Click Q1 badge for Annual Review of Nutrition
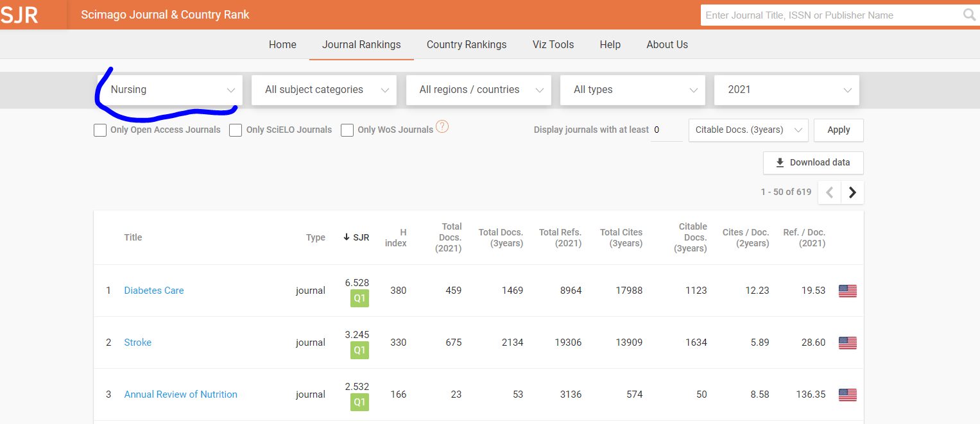This screenshot has height=424, width=980. (x=359, y=402)
